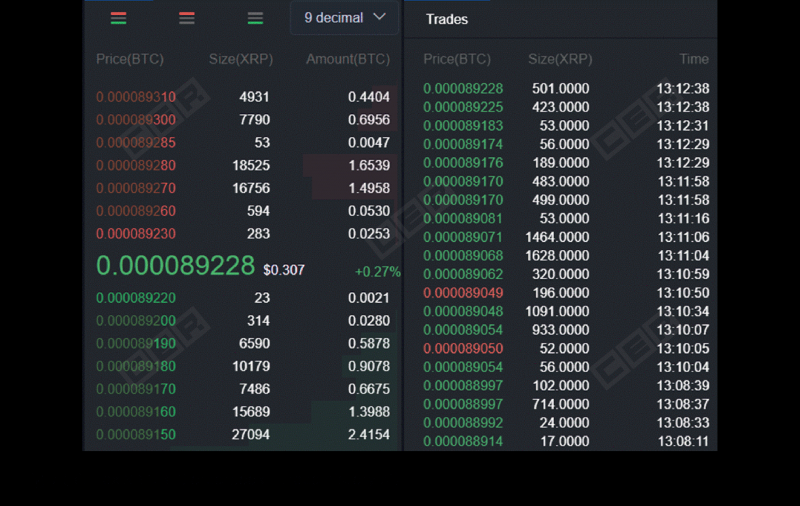This screenshot has height=506, width=800.
Task: Select bid price 0.000089150
Action: (x=136, y=435)
